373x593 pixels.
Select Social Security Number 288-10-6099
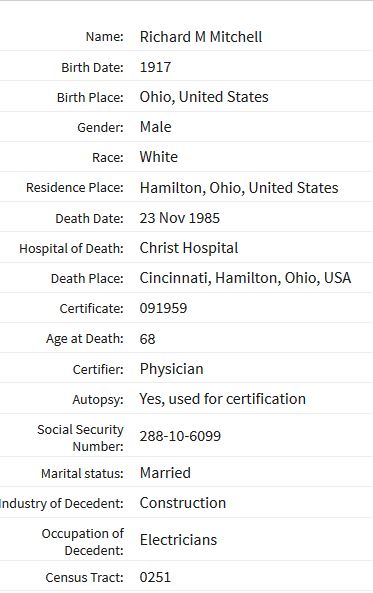[180, 436]
